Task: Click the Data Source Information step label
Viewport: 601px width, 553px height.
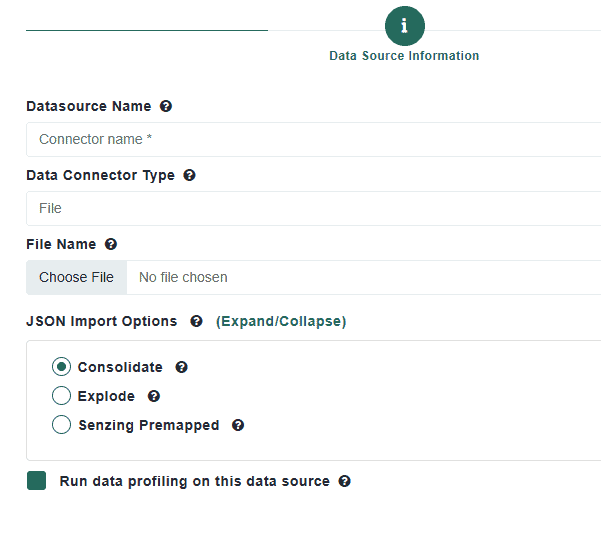Action: (x=404, y=56)
